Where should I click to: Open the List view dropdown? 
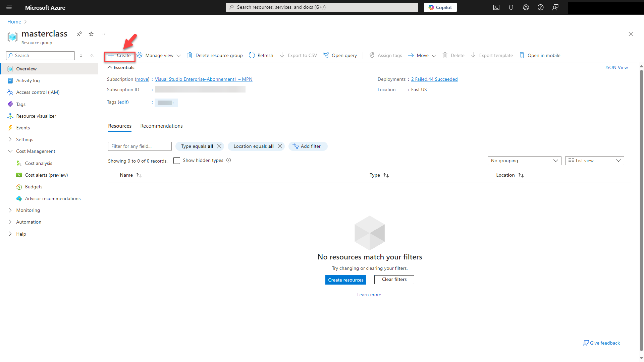click(x=594, y=161)
